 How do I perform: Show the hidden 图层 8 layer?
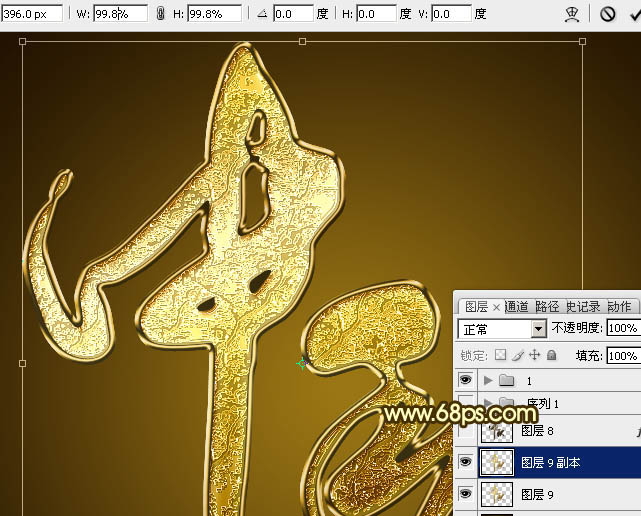pyautogui.click(x=465, y=431)
